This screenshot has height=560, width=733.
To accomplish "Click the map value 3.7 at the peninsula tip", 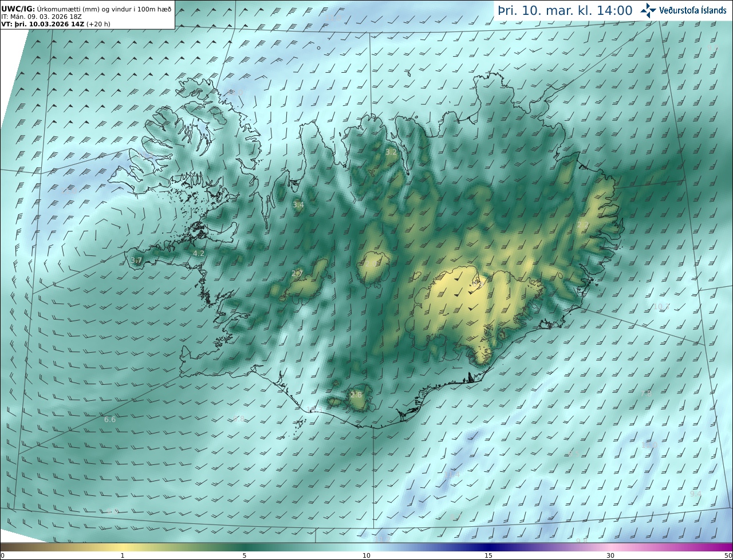I will point(136,261).
